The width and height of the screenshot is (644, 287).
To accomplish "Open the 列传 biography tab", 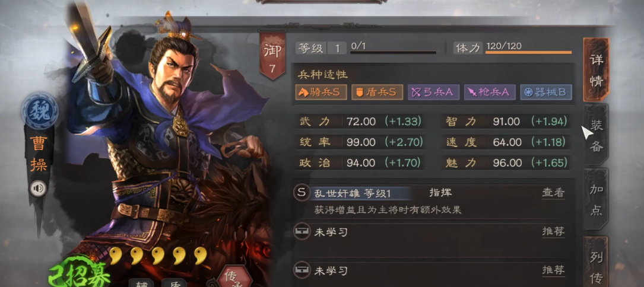I will click(596, 263).
